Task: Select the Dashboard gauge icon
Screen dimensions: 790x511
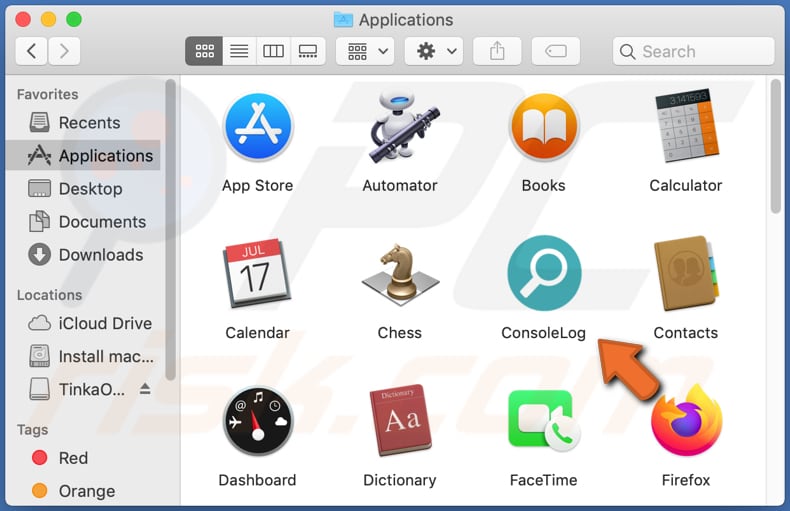Action: [x=258, y=421]
